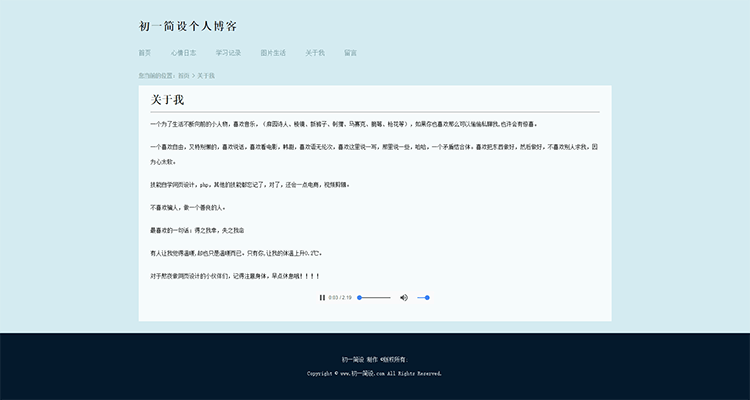Open the 首页 navigation menu item
The image size is (750, 400).
tap(145, 52)
